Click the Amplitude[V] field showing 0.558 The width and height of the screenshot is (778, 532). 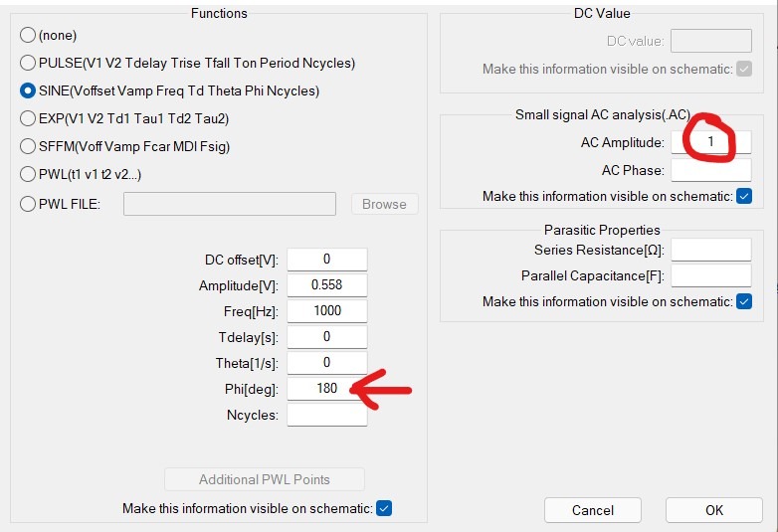pyautogui.click(x=327, y=285)
